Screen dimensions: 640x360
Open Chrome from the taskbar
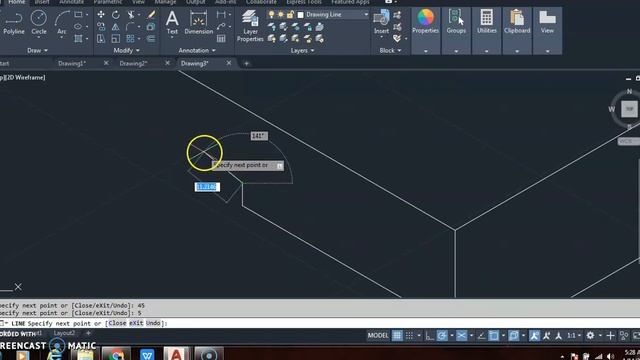[x=116, y=354]
